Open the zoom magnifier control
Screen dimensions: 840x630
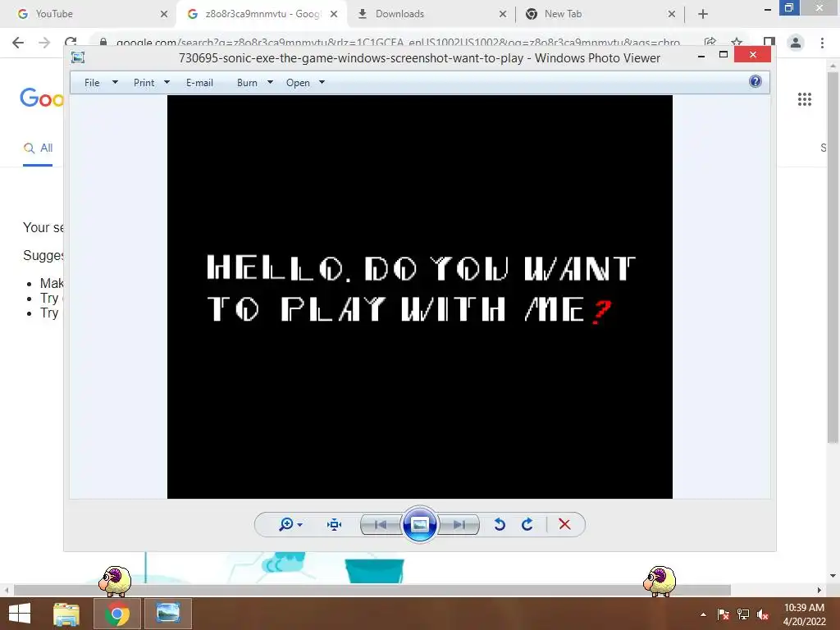[286, 524]
